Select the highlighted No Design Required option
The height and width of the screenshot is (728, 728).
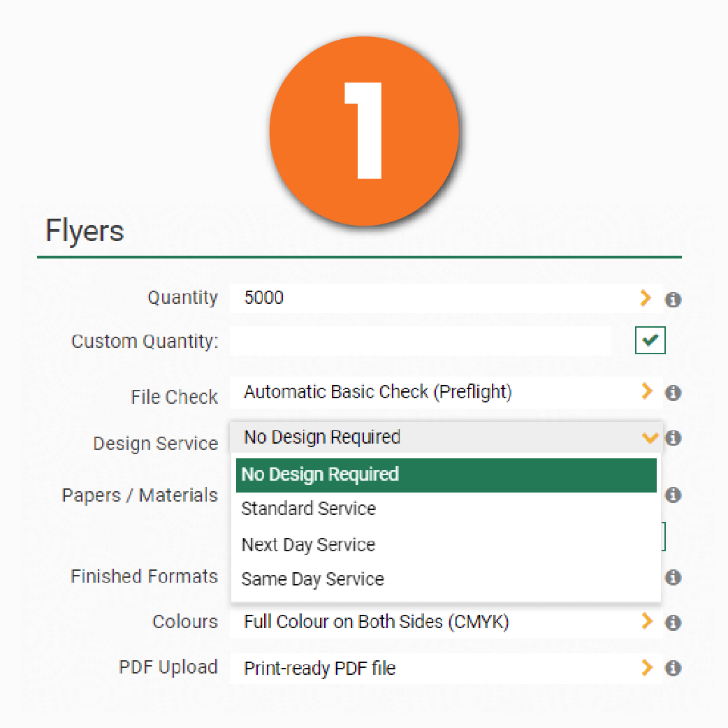pyautogui.click(x=446, y=475)
